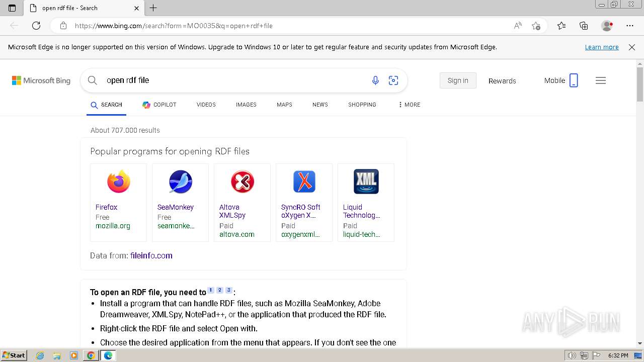Click the search magnifier icon in Bing box

[93, 80]
